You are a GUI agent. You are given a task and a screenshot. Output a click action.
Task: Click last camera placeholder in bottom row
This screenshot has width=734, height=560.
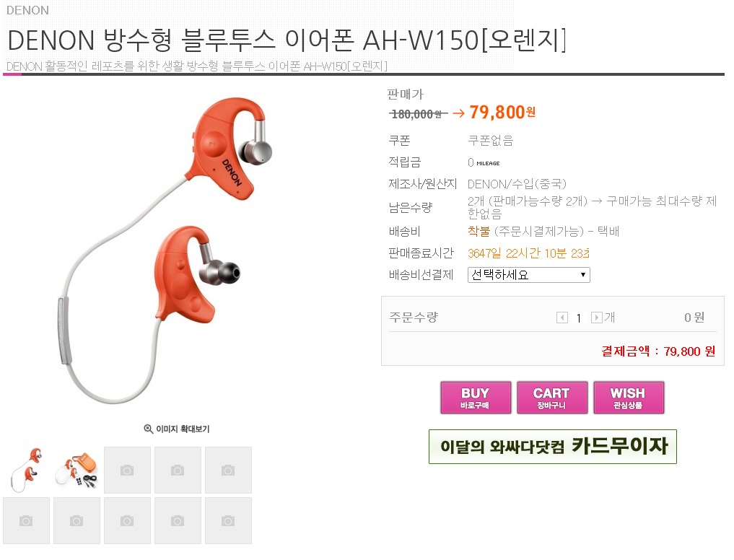(229, 520)
